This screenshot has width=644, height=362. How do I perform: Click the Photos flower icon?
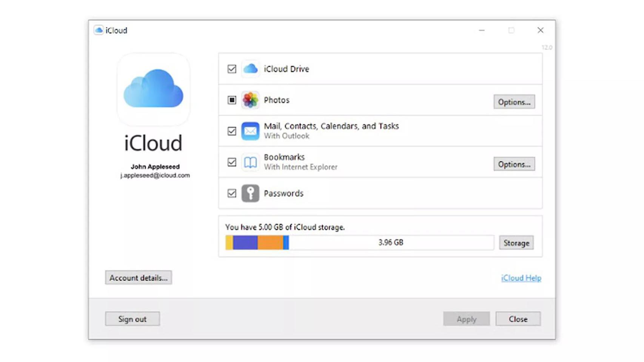point(250,100)
